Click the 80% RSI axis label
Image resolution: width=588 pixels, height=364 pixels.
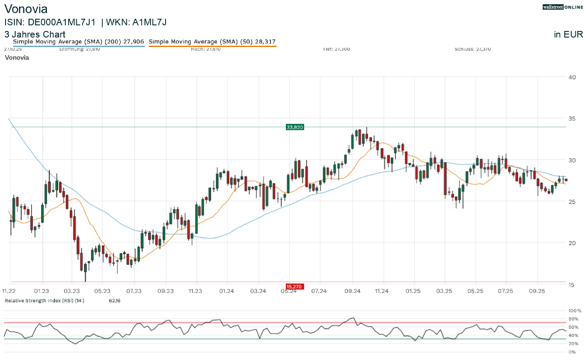(x=573, y=319)
